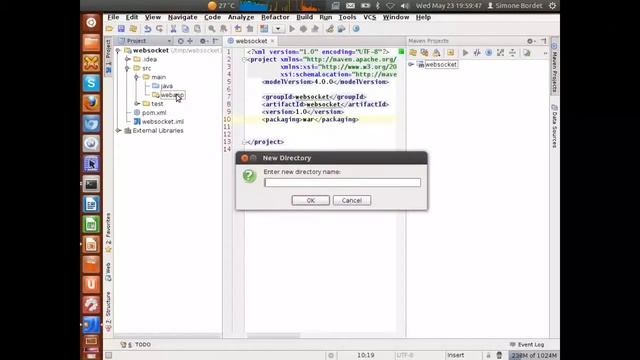Click the Paste toolbar icon
640x360 pixels.
coord(197,29)
